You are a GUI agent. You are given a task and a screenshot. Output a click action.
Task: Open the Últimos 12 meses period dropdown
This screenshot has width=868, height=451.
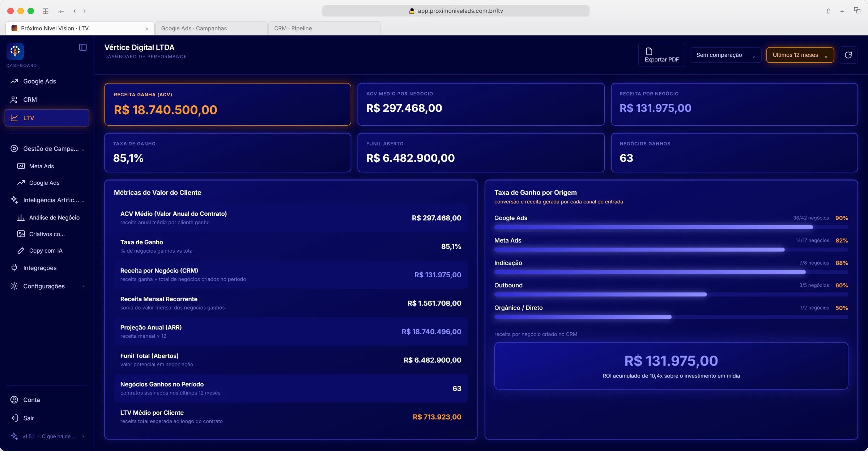pos(800,55)
